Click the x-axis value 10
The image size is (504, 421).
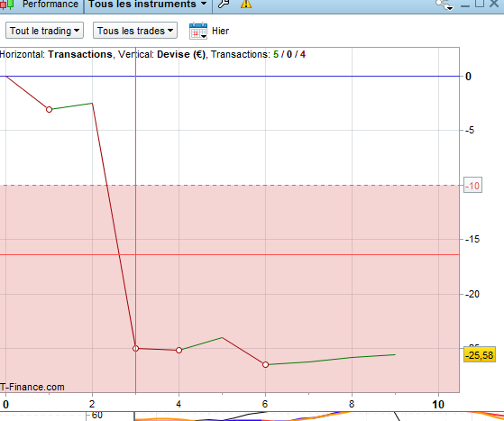pyautogui.click(x=438, y=404)
